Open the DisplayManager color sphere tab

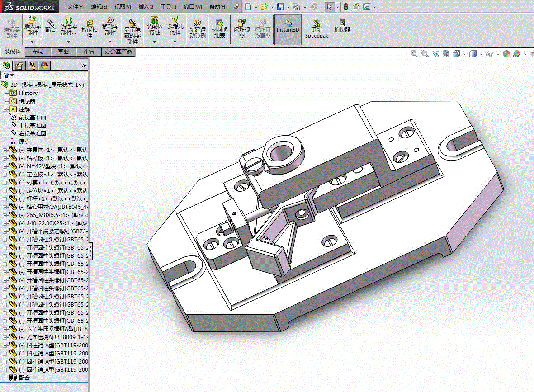pos(44,66)
